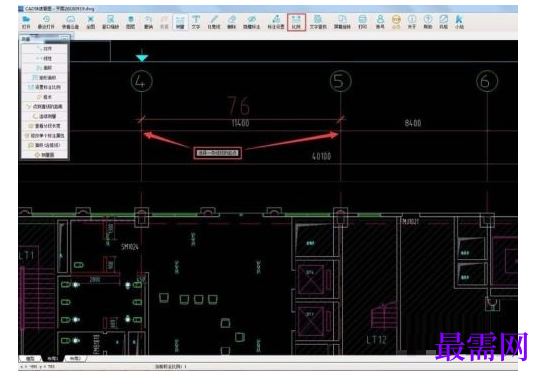The image size is (547, 378).
Task: Switch to the 布局1 layout tab
Action: point(53,358)
